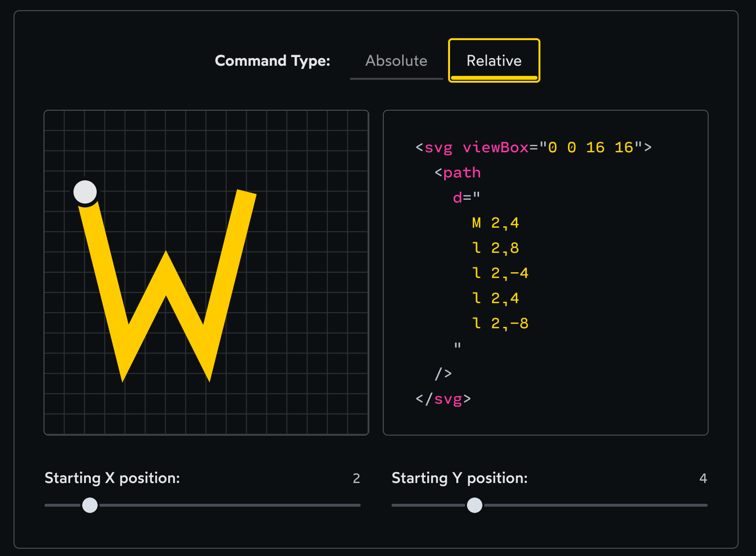
Task: Click the "<path" tag in the code
Action: [457, 173]
